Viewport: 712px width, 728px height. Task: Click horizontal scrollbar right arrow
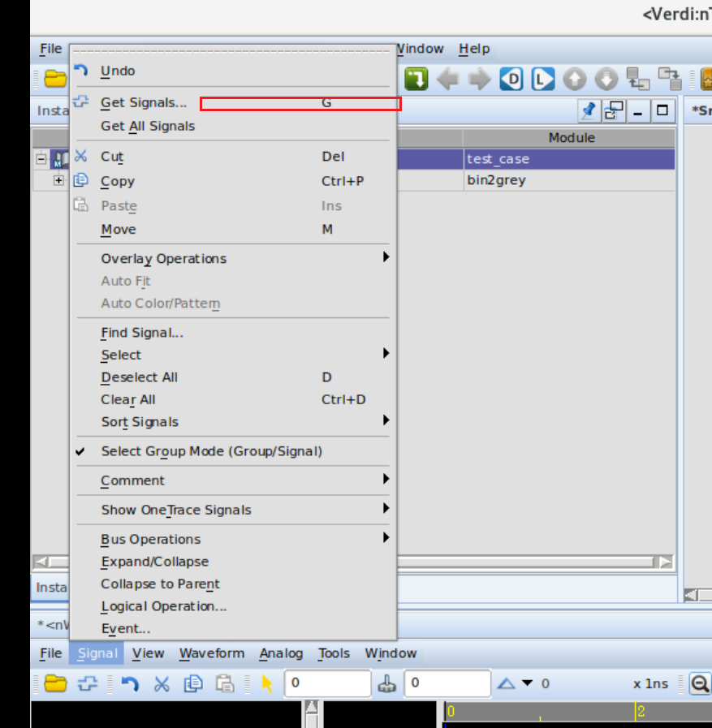coord(666,562)
